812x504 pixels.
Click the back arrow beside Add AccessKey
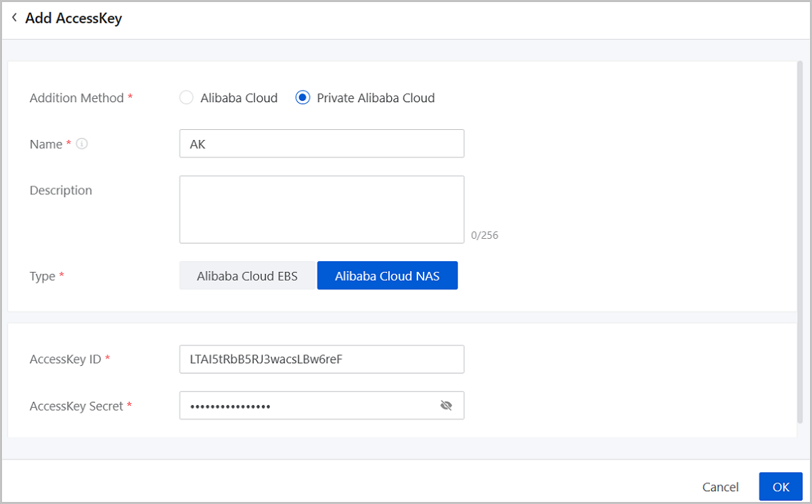point(14,18)
